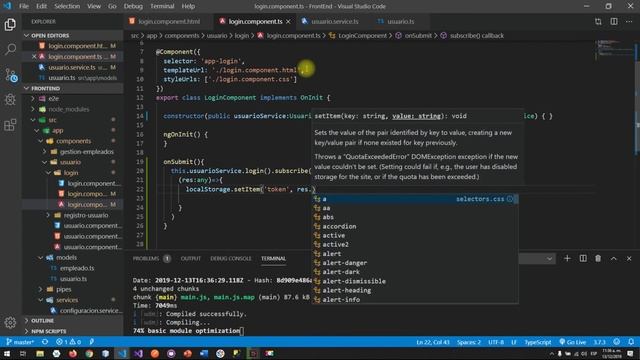
Task: Split the editor to the right
Action: (x=614, y=21)
